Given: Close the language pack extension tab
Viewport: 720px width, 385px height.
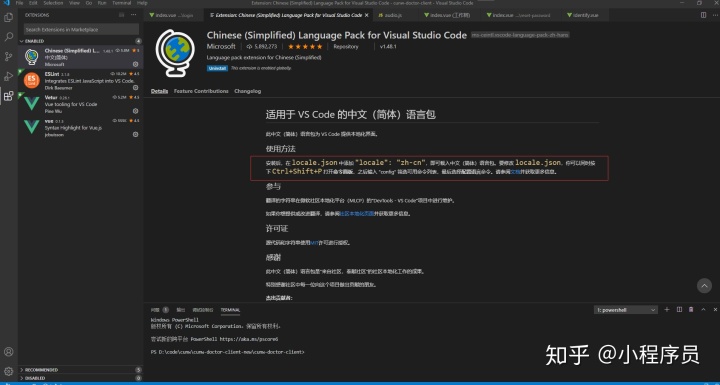Looking at the screenshot, I should pos(366,15).
